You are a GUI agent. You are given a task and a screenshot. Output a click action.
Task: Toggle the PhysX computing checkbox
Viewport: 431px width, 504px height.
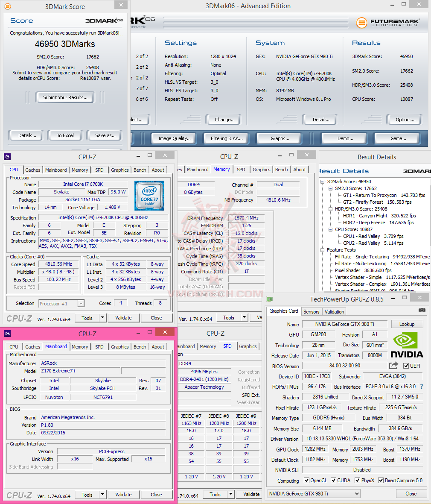point(358,481)
